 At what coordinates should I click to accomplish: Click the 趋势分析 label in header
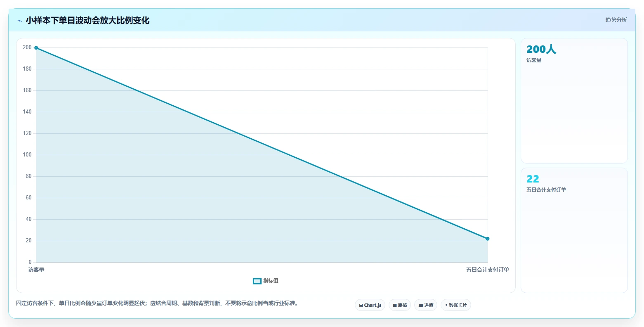coord(616,20)
